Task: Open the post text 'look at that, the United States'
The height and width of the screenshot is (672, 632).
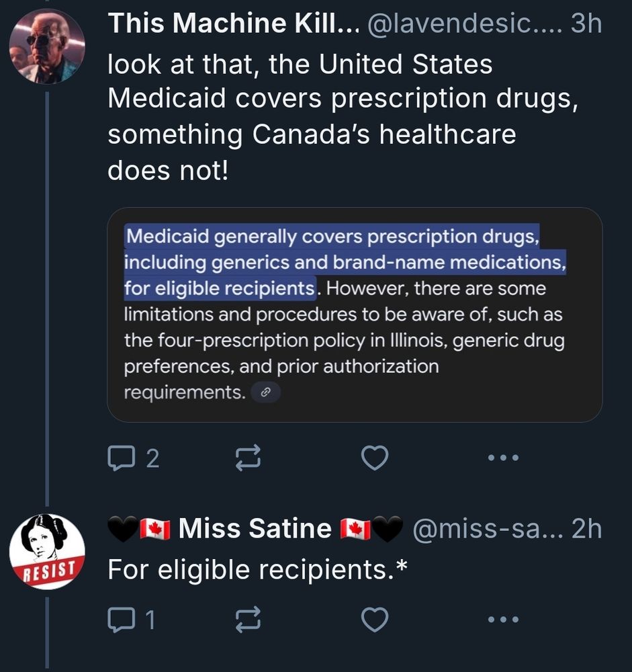Action: pos(300,65)
